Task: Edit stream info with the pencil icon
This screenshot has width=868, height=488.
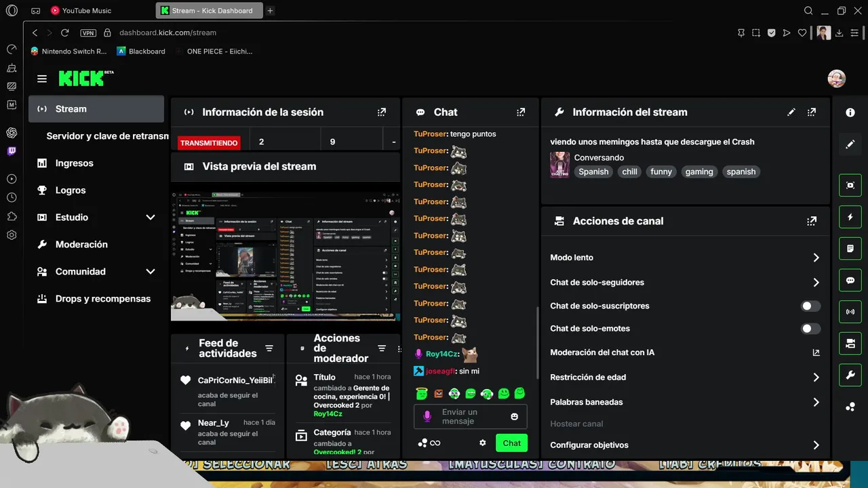Action: click(791, 112)
